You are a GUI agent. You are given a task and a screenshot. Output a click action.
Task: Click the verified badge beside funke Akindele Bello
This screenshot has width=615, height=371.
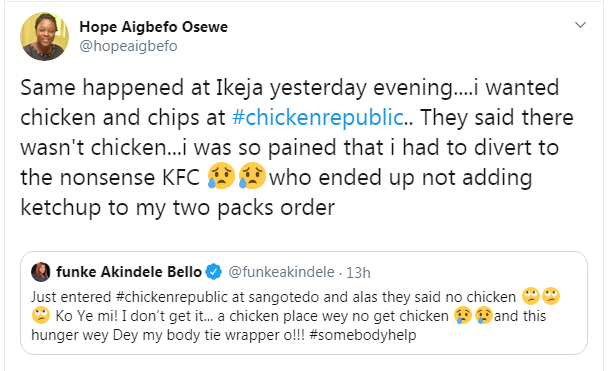[x=213, y=272]
